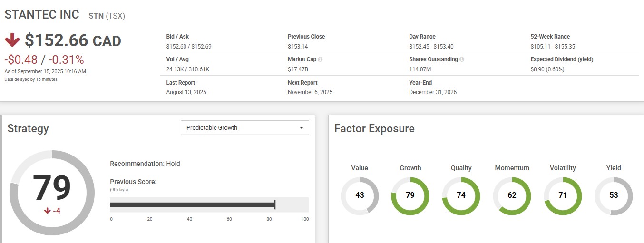Click the (90 days) note under Previous Score

[119, 189]
